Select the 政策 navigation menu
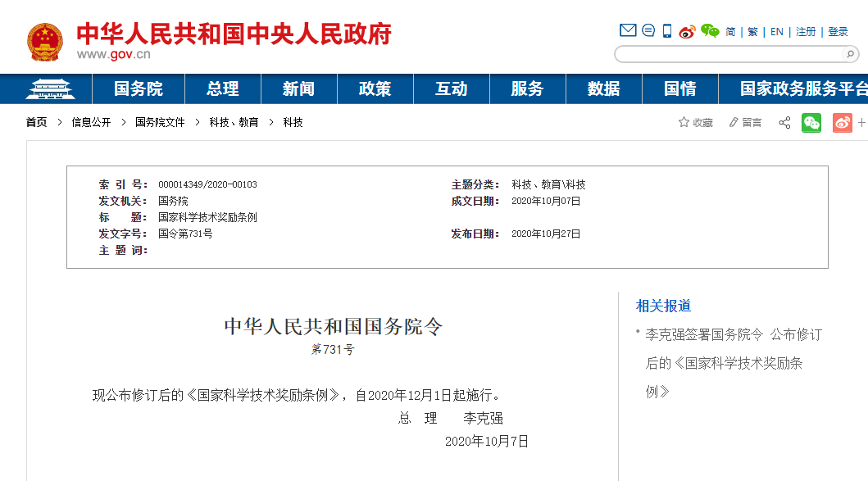868x481 pixels. (x=375, y=88)
